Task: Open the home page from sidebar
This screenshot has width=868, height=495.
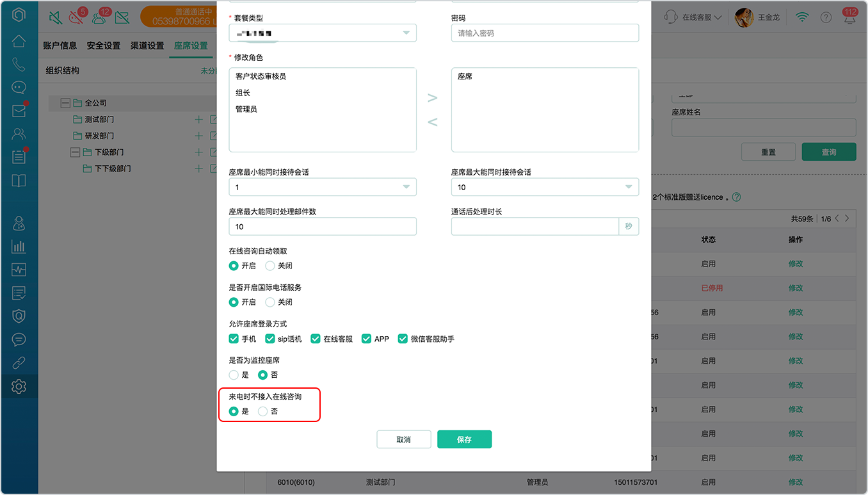Action: tap(19, 41)
